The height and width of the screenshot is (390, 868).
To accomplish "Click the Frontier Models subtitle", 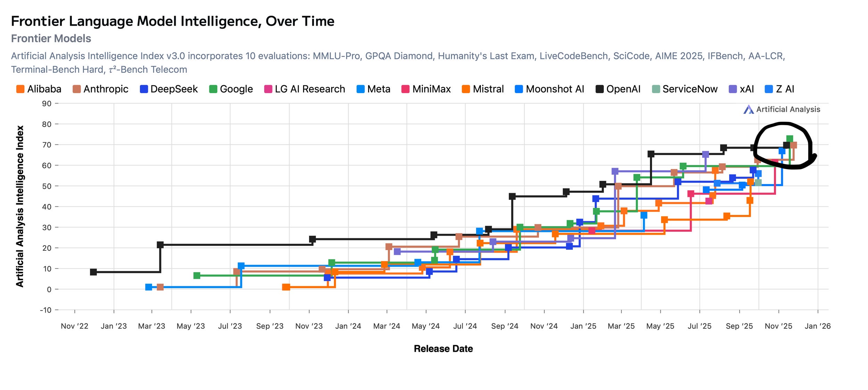I will pos(51,39).
